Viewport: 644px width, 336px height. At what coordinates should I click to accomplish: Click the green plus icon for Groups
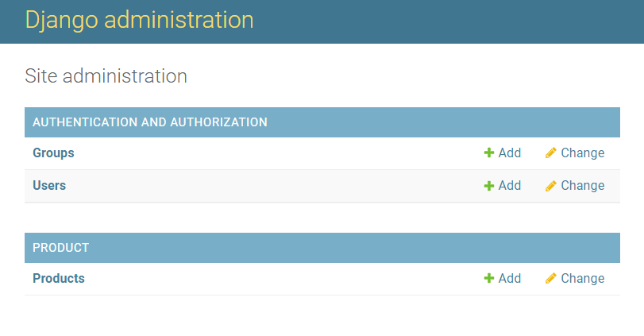pos(488,153)
